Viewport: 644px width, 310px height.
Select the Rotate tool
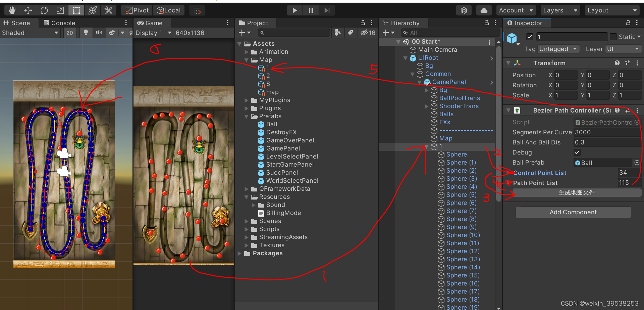[44, 10]
